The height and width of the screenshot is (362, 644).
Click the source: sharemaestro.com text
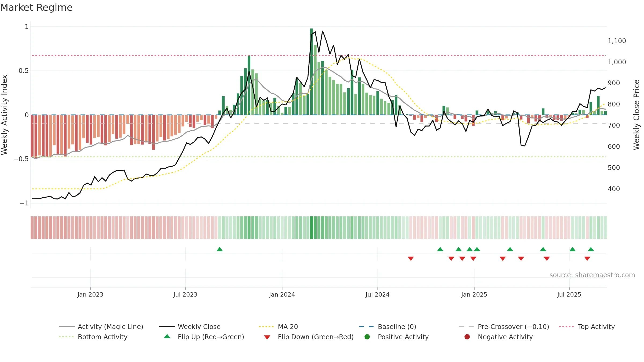(x=592, y=275)
